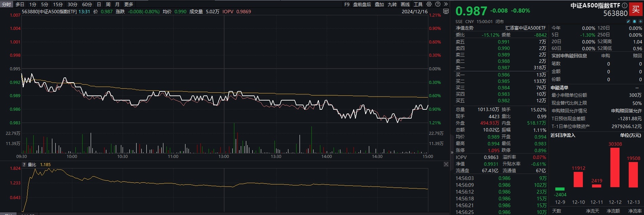Open chart settings gear icon
Screen dimensions: 644x215
pos(429,4)
